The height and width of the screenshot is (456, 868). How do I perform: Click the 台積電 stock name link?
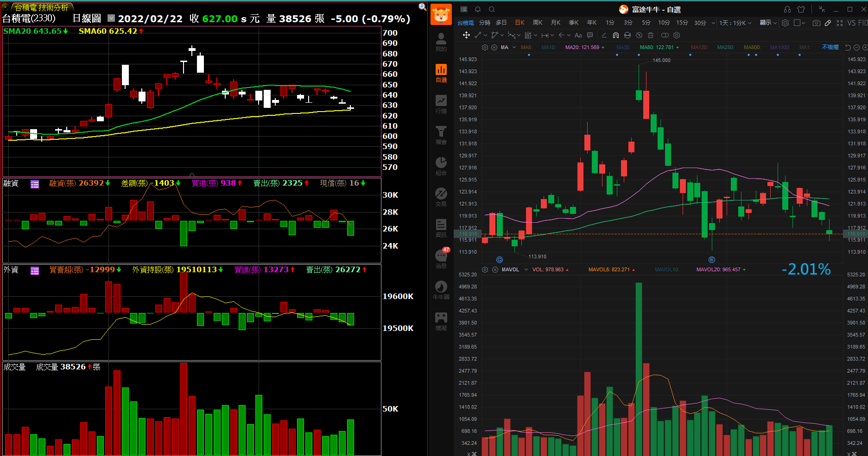pyautogui.click(x=466, y=23)
